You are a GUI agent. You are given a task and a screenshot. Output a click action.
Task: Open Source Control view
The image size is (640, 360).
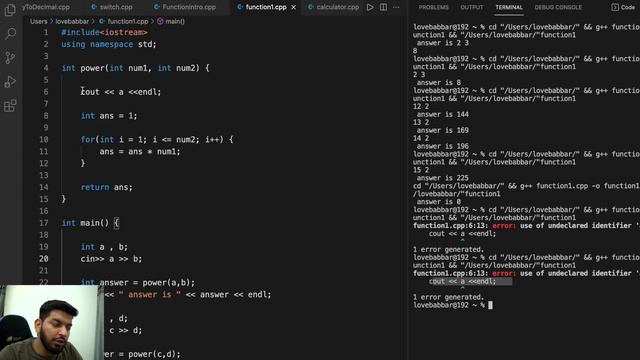(10, 58)
